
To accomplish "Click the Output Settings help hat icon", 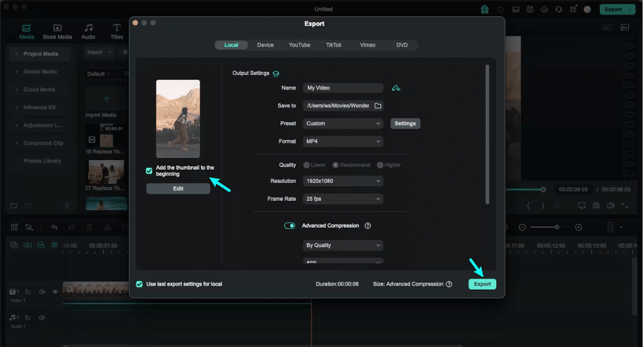I will pos(276,74).
